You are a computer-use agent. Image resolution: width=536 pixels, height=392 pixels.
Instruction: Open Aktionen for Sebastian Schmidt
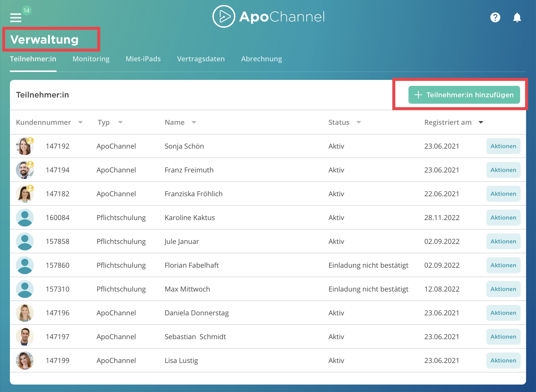coord(503,337)
